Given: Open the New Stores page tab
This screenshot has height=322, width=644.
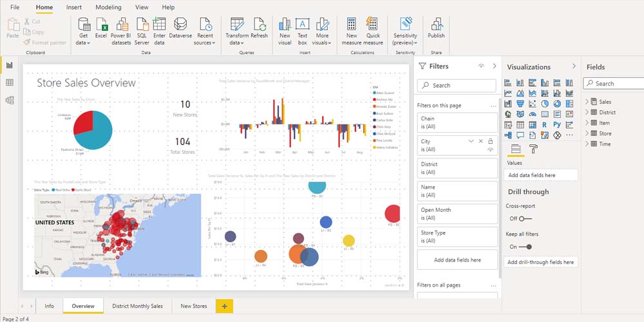Looking at the screenshot, I should click(x=194, y=306).
